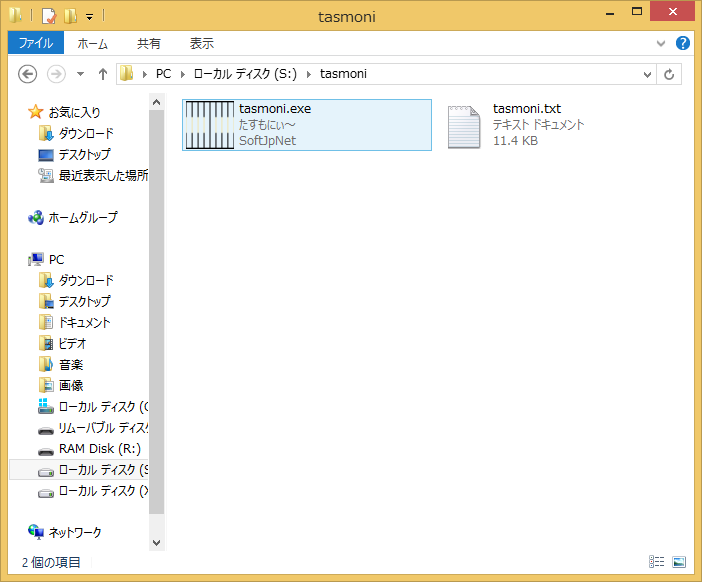Image resolution: width=702 pixels, height=582 pixels.
Task: Open お気に入り in navigation pane
Action: [74, 112]
